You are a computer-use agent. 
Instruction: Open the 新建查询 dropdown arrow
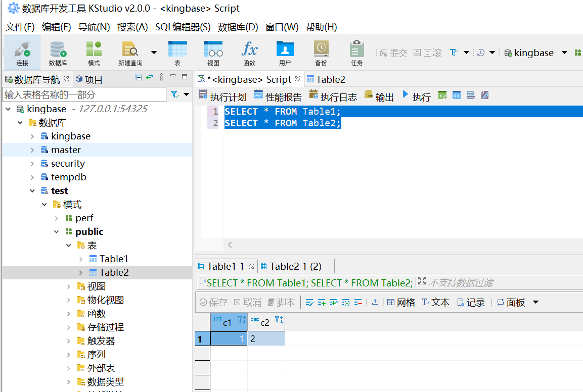click(154, 53)
